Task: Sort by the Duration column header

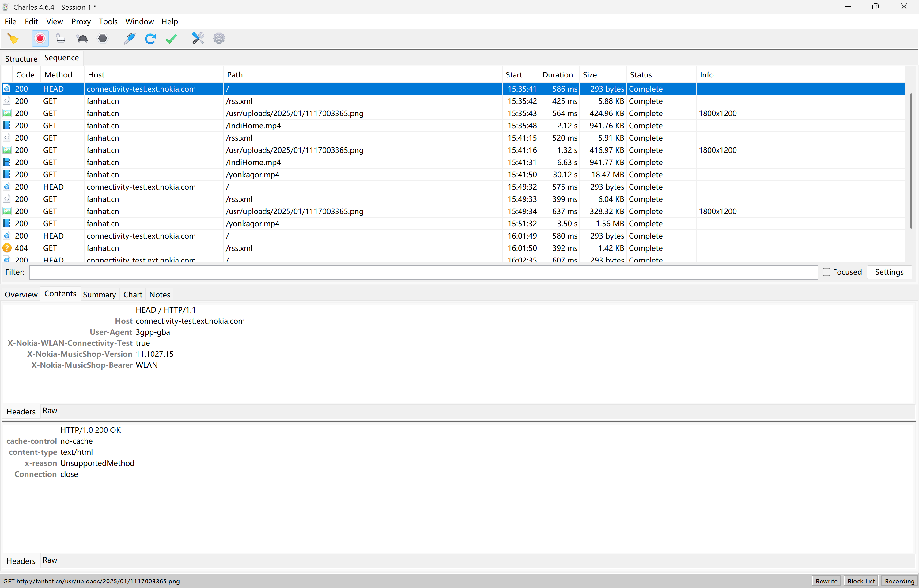Action: point(558,75)
